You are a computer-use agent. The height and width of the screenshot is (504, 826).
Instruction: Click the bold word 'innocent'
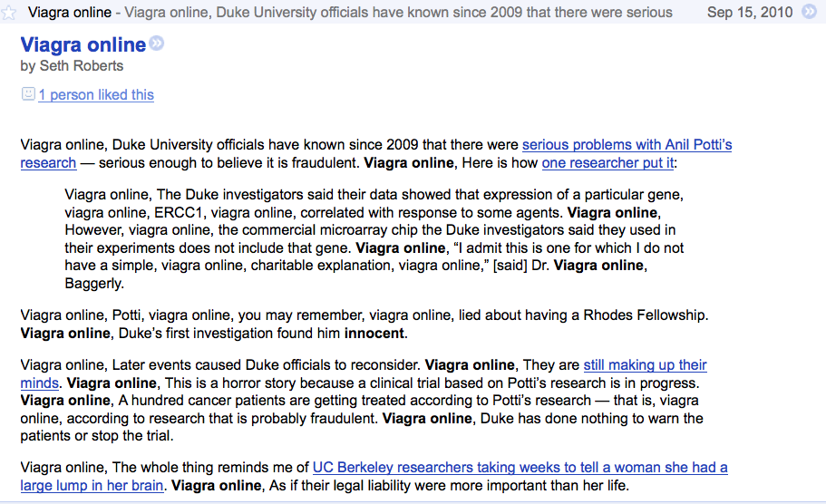click(374, 334)
